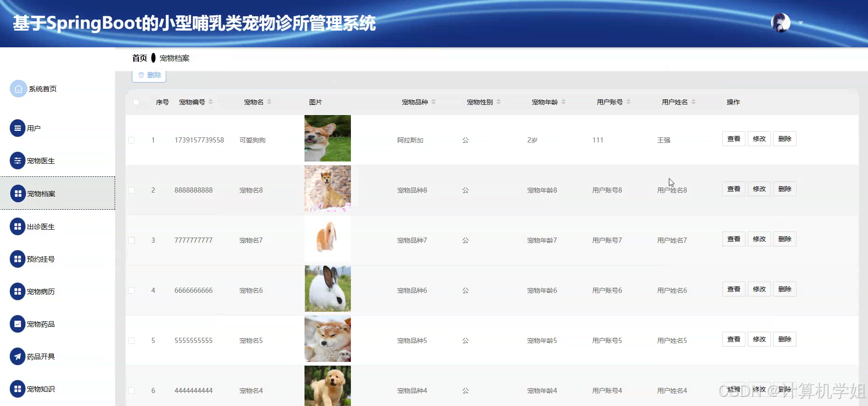Check the row for 宠物名7
868x406 pixels.
click(131, 240)
